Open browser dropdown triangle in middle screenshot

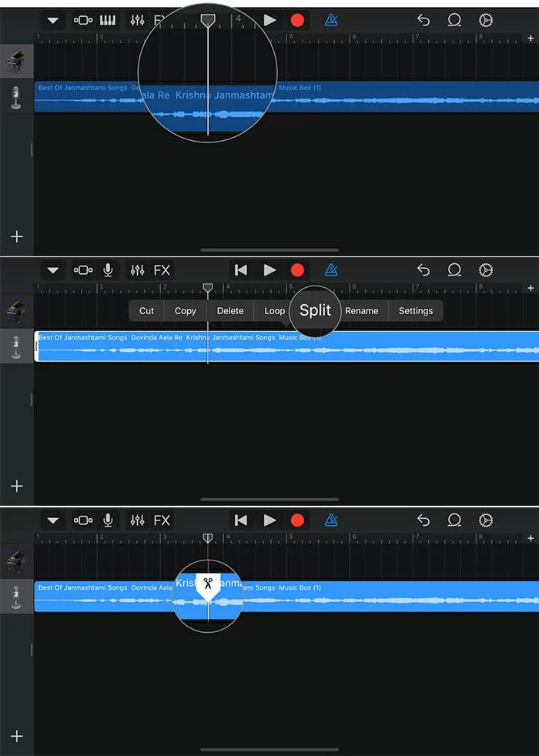[53, 270]
